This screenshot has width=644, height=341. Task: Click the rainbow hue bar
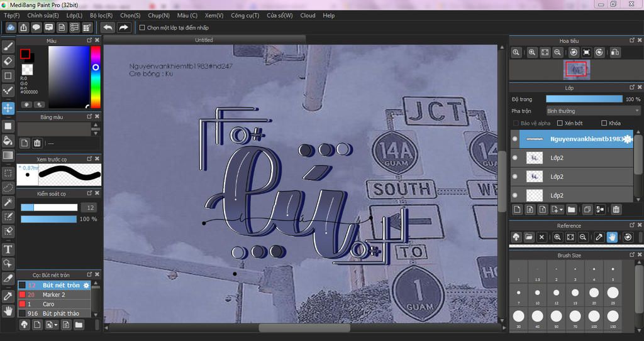pyautogui.click(x=96, y=77)
